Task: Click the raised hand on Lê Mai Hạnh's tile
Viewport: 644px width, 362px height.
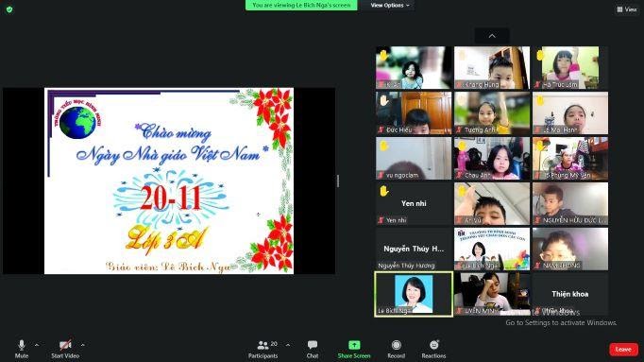Action: pyautogui.click(x=540, y=100)
